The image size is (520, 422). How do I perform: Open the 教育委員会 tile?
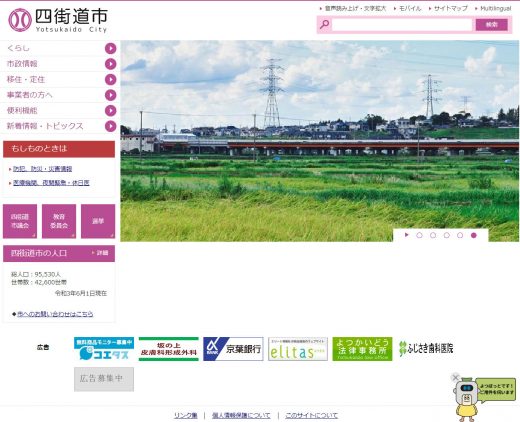(59, 221)
